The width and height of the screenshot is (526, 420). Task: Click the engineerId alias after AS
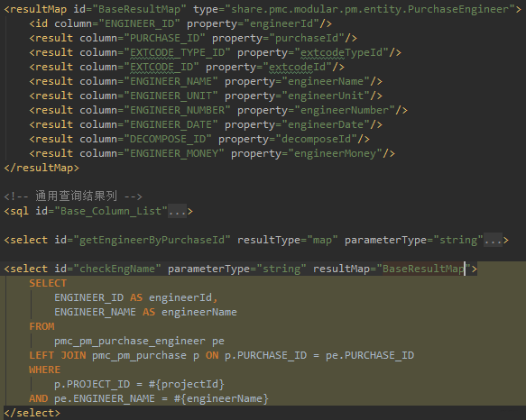(180, 297)
